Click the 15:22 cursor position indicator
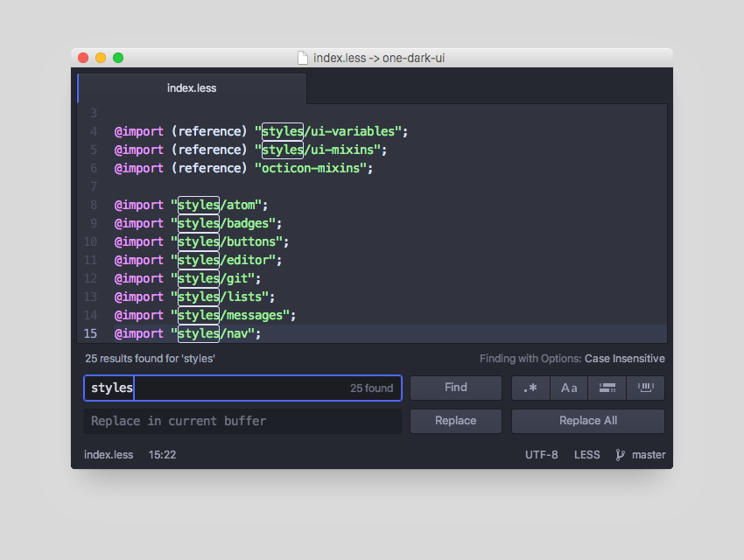 pyautogui.click(x=162, y=455)
